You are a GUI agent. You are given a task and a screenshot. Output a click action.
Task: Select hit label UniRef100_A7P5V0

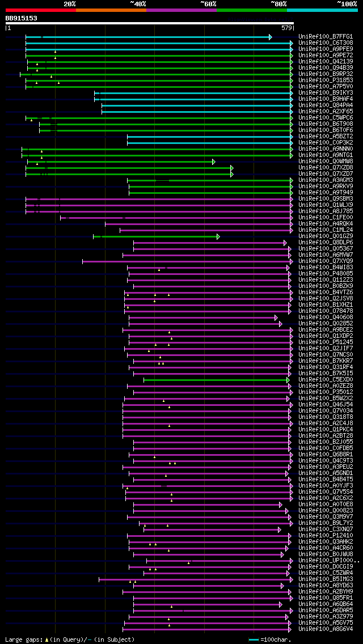point(326,87)
